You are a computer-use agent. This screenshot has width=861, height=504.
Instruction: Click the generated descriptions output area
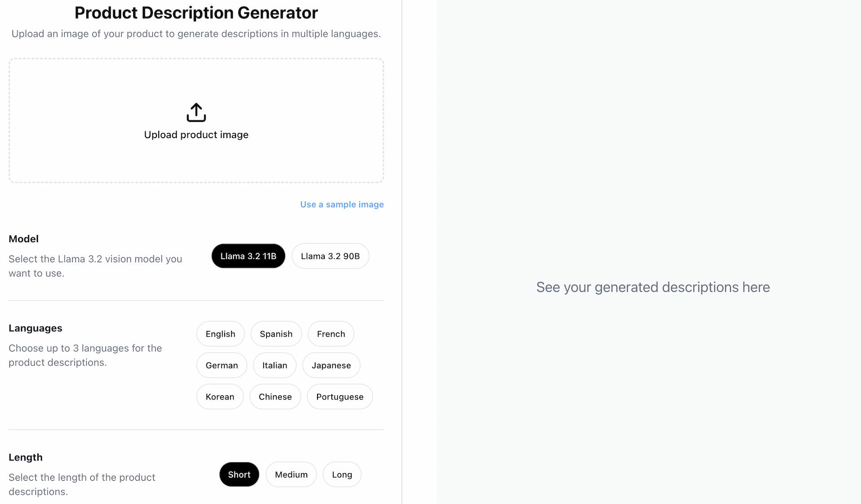653,287
